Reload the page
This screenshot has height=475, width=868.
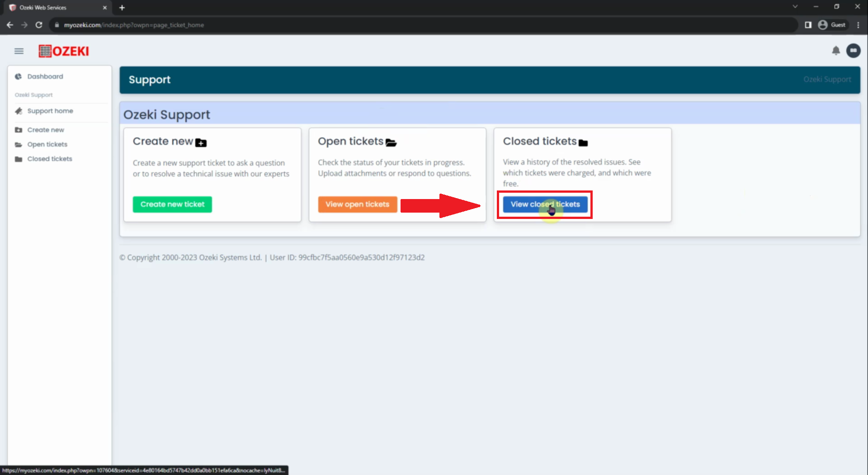(39, 25)
